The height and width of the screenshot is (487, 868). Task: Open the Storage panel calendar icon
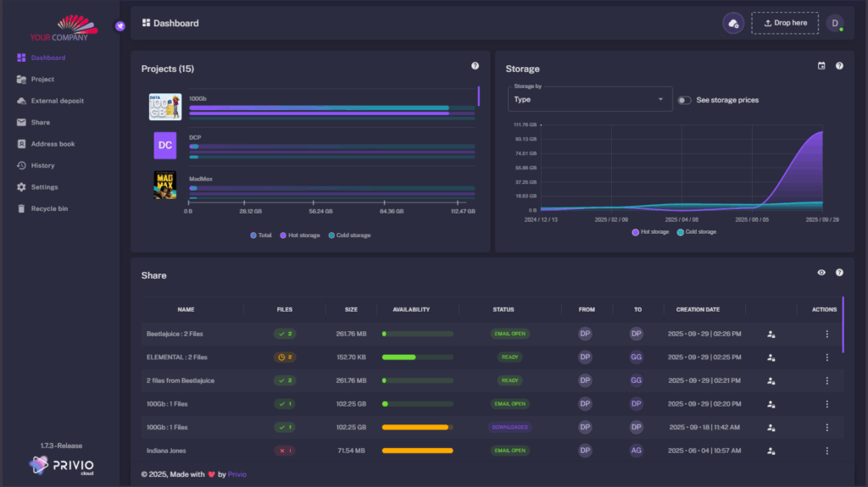click(821, 66)
